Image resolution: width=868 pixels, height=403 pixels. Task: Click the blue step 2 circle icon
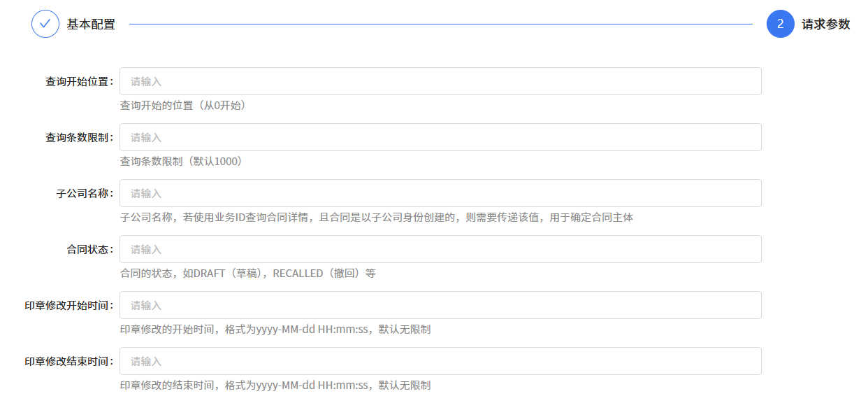781,24
